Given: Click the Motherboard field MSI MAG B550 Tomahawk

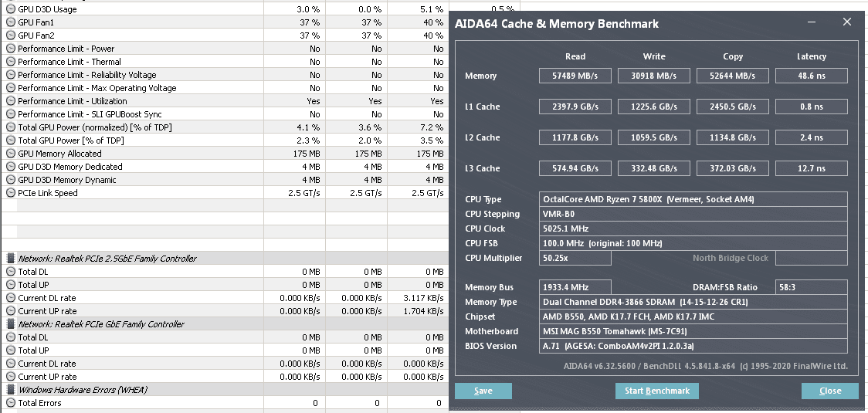Looking at the screenshot, I should [x=693, y=331].
